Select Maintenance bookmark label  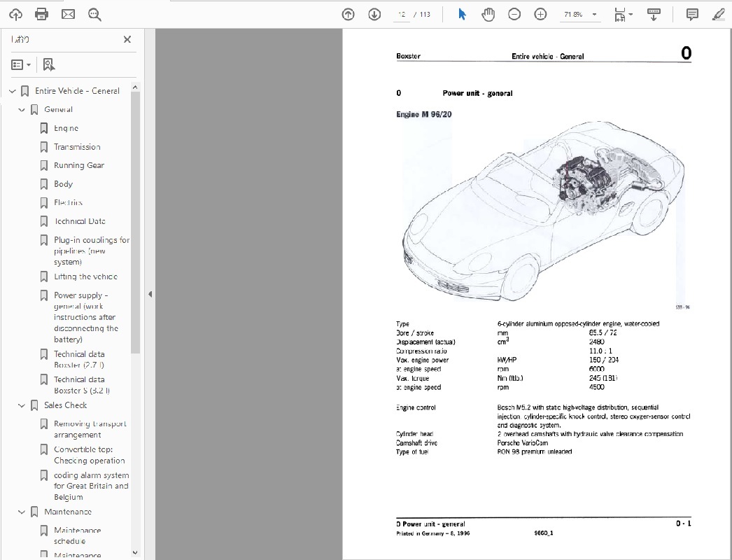(x=68, y=512)
